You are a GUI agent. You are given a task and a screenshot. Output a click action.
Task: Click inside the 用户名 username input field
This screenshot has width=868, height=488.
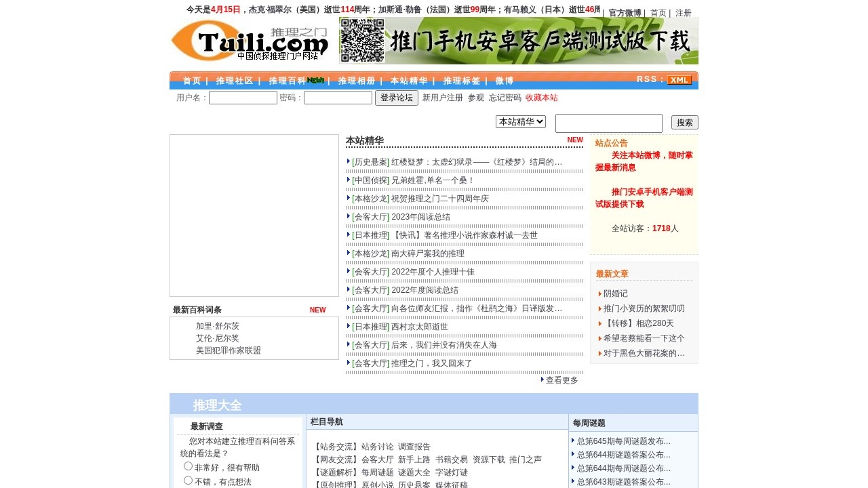tap(242, 98)
